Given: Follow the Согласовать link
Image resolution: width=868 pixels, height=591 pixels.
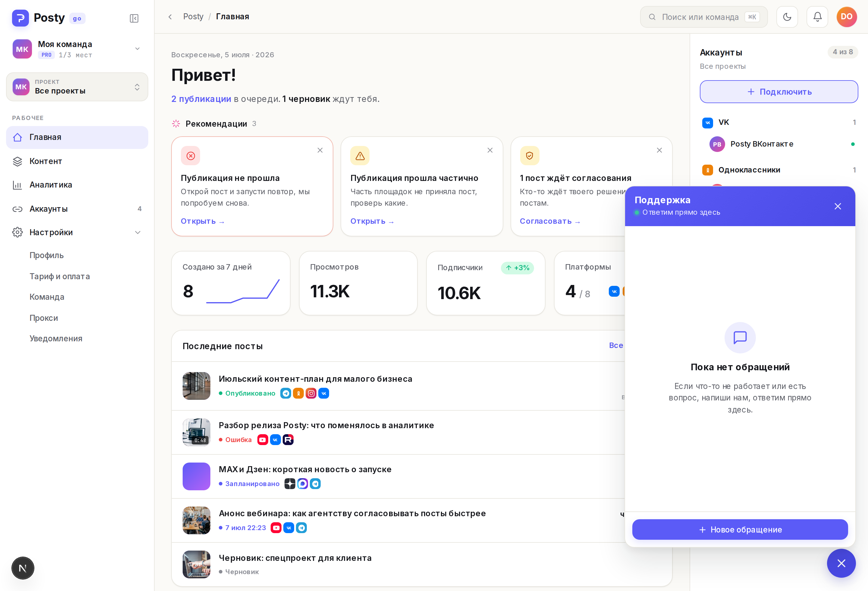Looking at the screenshot, I should [550, 221].
